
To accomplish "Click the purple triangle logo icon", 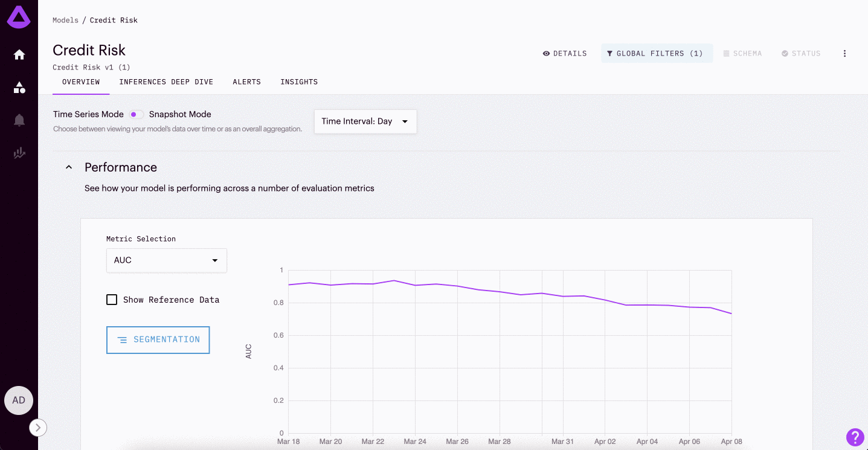I will point(19,18).
